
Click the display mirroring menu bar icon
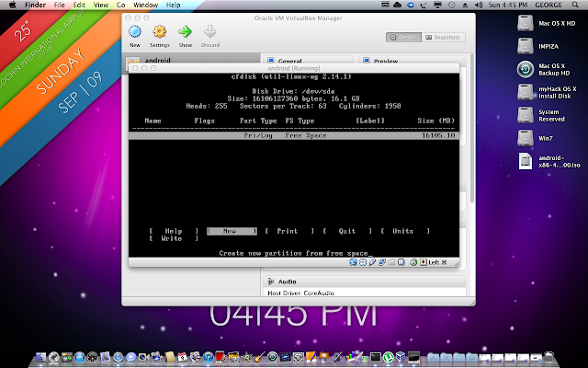(437, 5)
